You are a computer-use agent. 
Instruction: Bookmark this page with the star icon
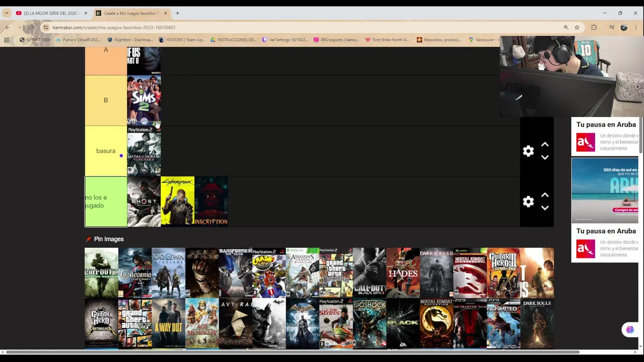pyautogui.click(x=577, y=27)
